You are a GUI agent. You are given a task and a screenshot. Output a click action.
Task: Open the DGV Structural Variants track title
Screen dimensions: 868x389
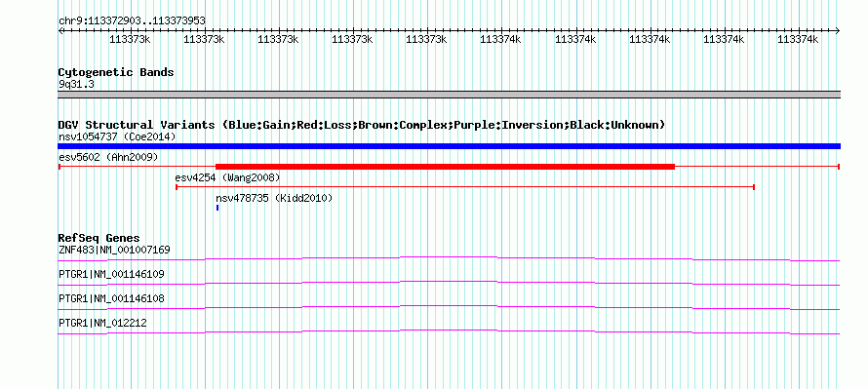pyautogui.click(x=362, y=125)
